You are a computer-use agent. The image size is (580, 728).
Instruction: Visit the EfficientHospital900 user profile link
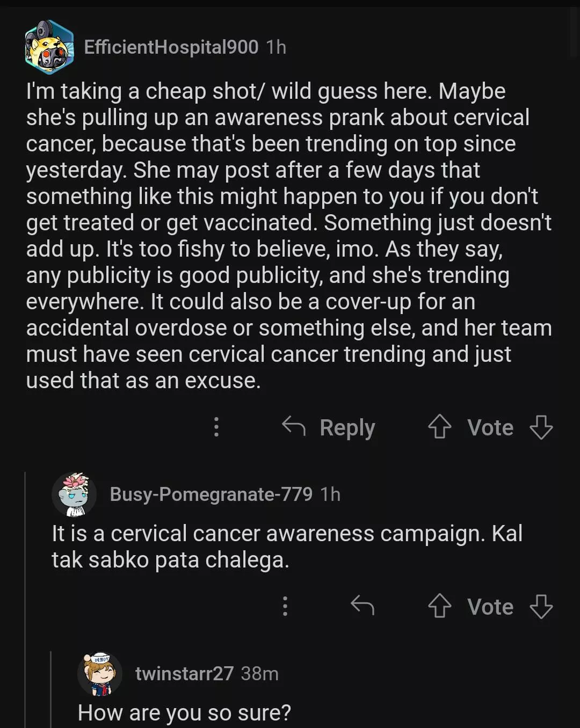[x=171, y=47]
